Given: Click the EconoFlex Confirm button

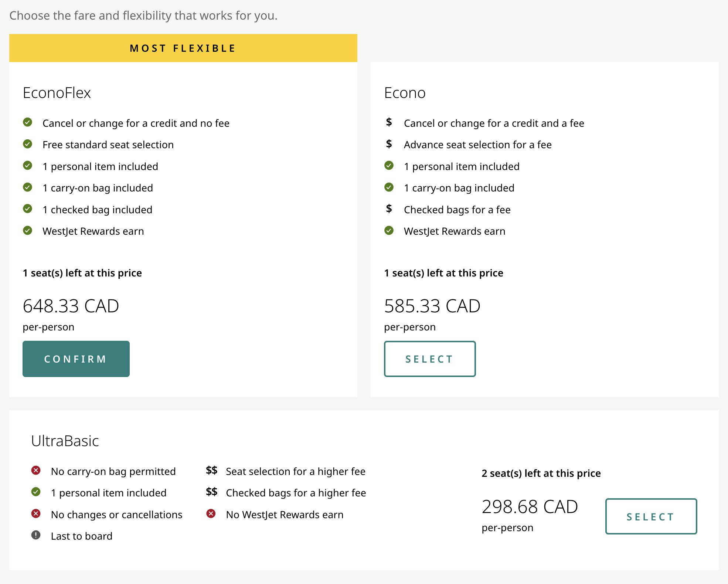Looking at the screenshot, I should point(76,359).
